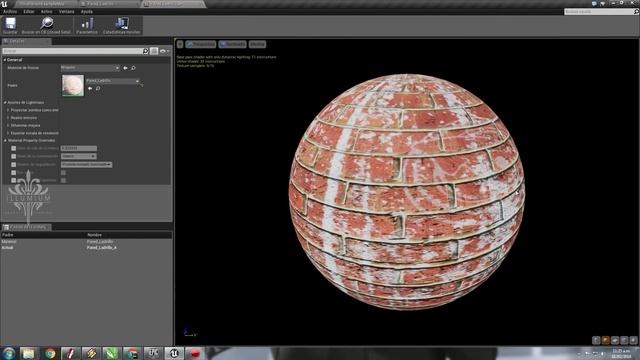Select the Padres de la instancia tab
This screenshot has height=360, width=640.
(x=26, y=227)
